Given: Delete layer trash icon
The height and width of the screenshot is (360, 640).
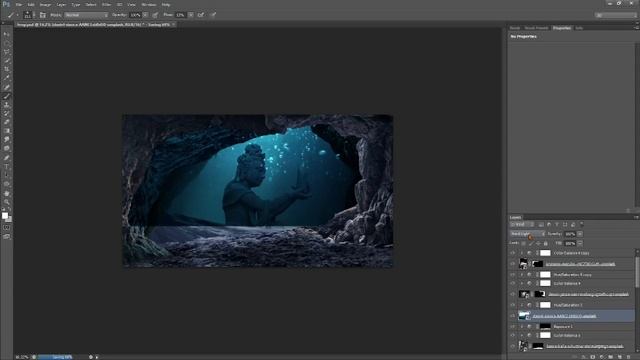Looking at the screenshot, I should 629,357.
